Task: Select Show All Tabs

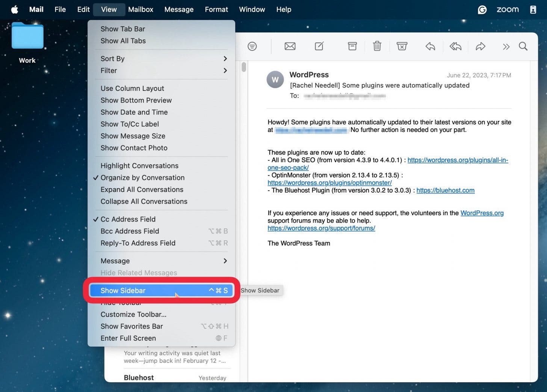Action: tap(162, 41)
